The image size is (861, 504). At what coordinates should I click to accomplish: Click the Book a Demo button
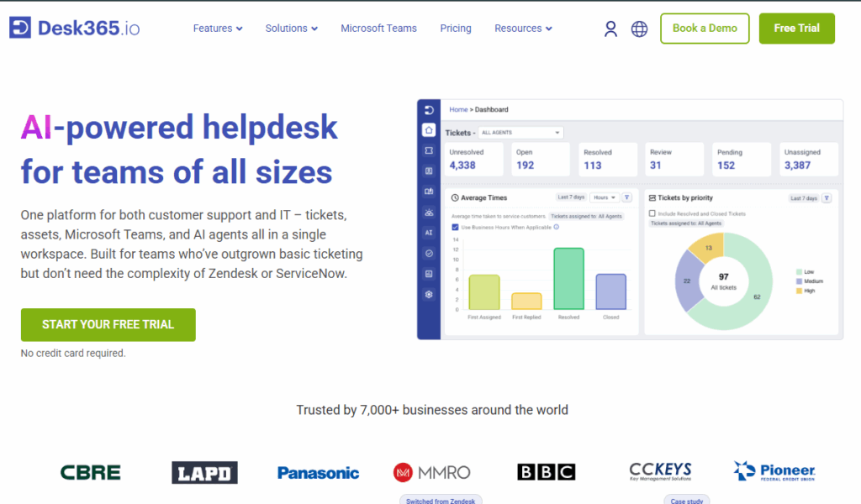coord(705,29)
